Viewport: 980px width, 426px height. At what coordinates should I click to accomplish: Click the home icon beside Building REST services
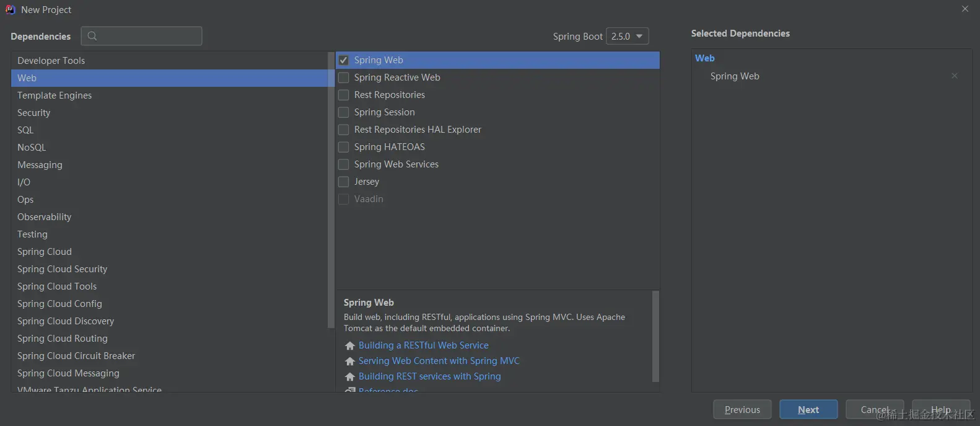pyautogui.click(x=350, y=376)
